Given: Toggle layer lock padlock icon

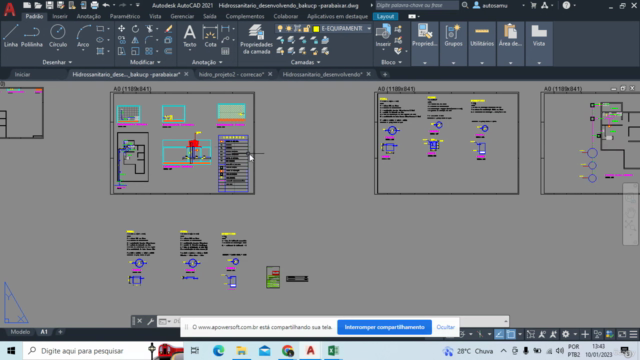Looking at the screenshot, I should pos(307,29).
